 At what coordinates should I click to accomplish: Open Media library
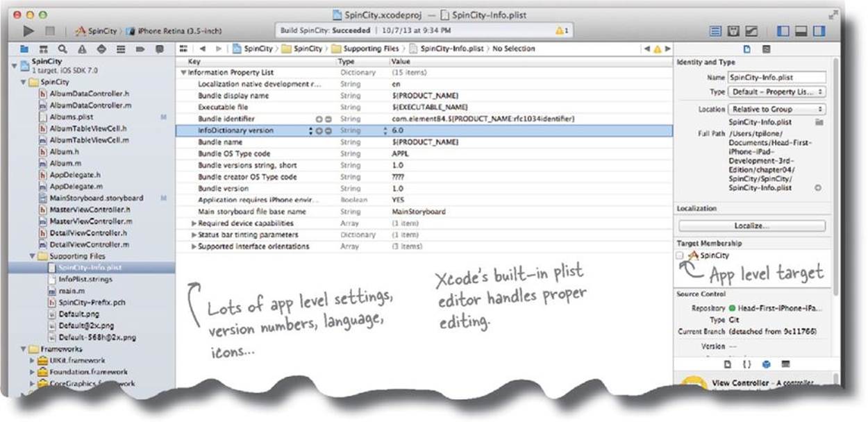point(785,363)
